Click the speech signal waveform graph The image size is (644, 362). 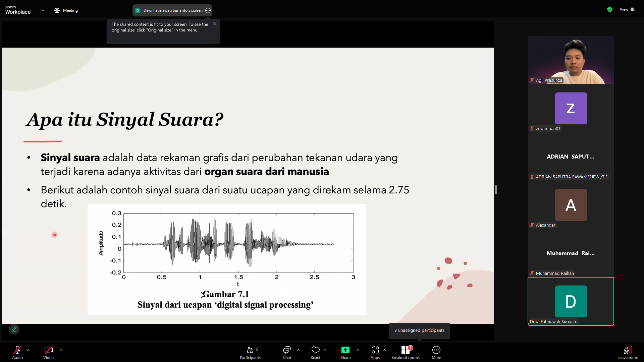238,243
